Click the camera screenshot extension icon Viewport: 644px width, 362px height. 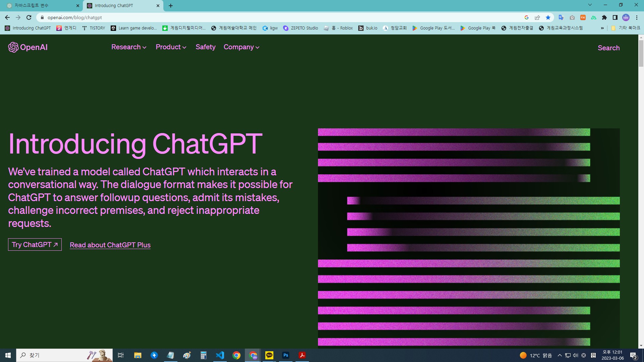click(x=572, y=17)
